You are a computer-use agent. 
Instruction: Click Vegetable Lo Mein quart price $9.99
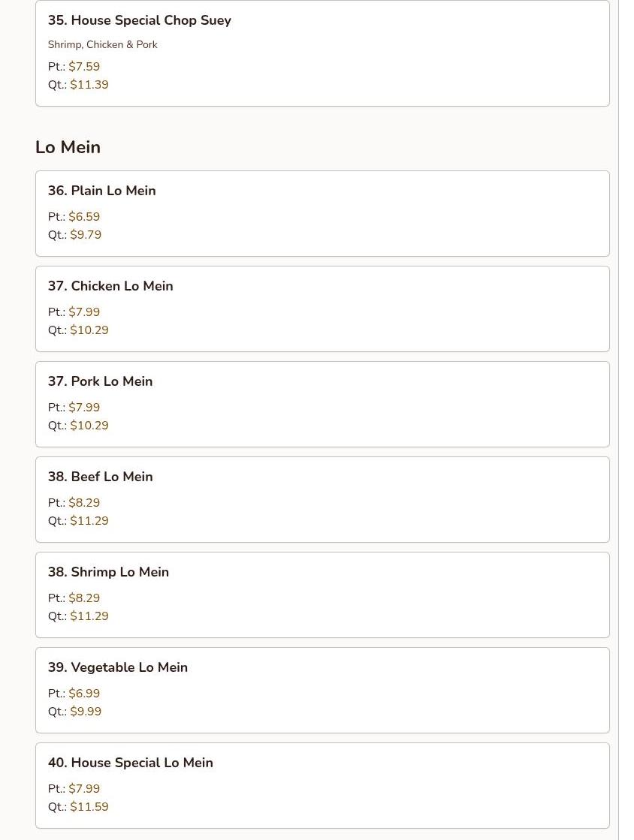tap(86, 712)
